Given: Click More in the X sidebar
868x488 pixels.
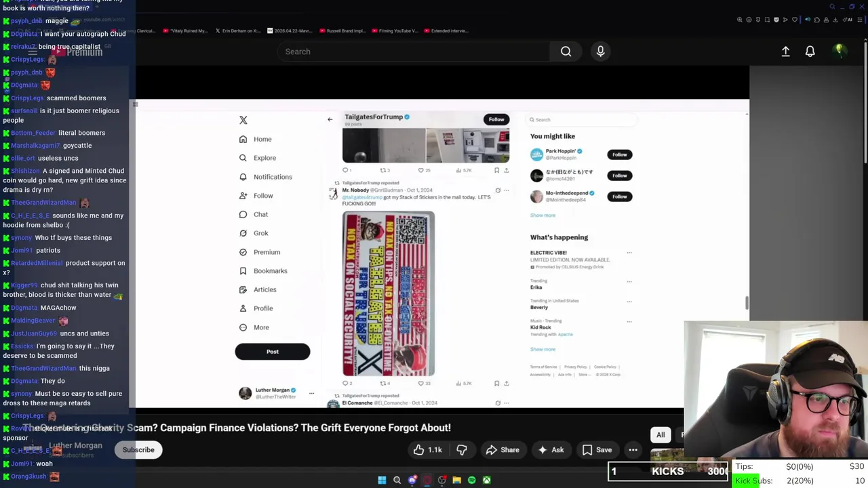Looking at the screenshot, I should 254,327.
